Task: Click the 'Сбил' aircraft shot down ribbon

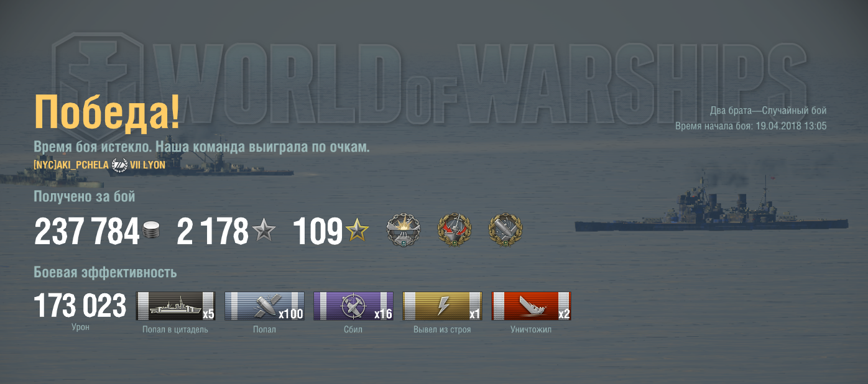Action: [353, 306]
